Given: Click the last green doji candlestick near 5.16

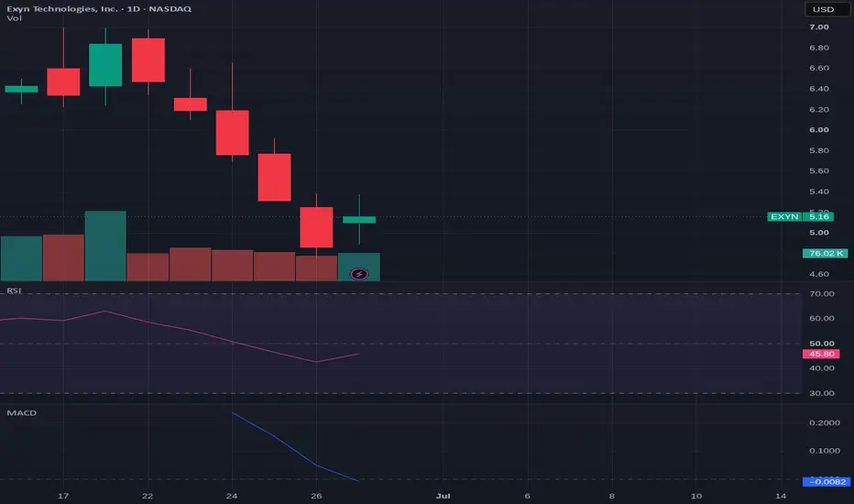Looking at the screenshot, I should (359, 220).
